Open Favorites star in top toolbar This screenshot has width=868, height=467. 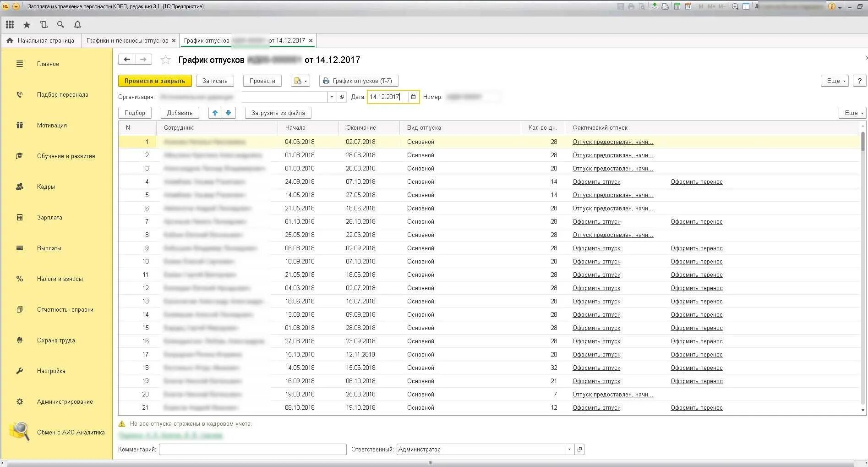tap(27, 25)
